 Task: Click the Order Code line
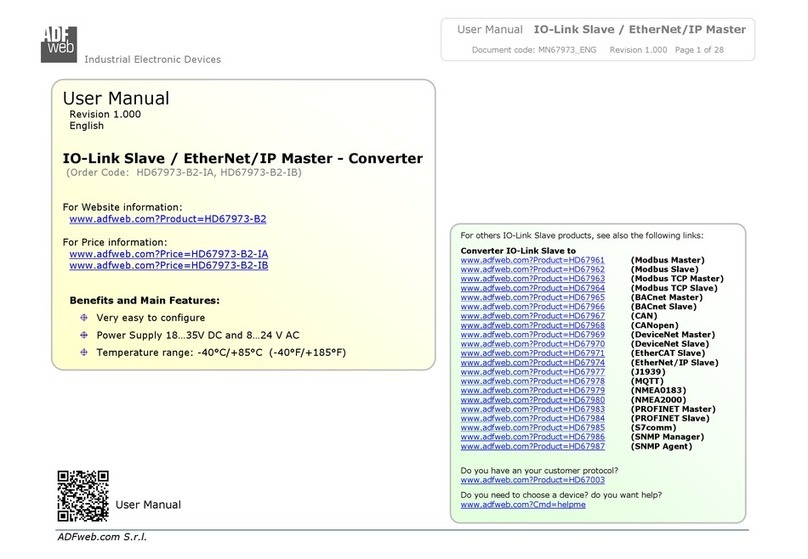pyautogui.click(x=183, y=173)
